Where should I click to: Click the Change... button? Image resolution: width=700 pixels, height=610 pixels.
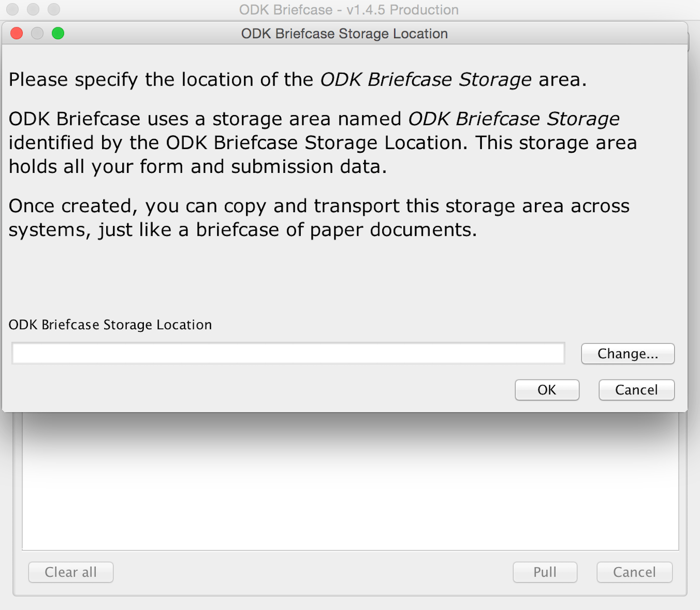click(627, 354)
